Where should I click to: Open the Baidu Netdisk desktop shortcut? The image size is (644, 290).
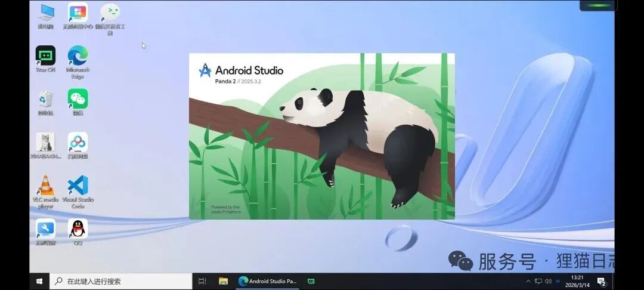78,146
